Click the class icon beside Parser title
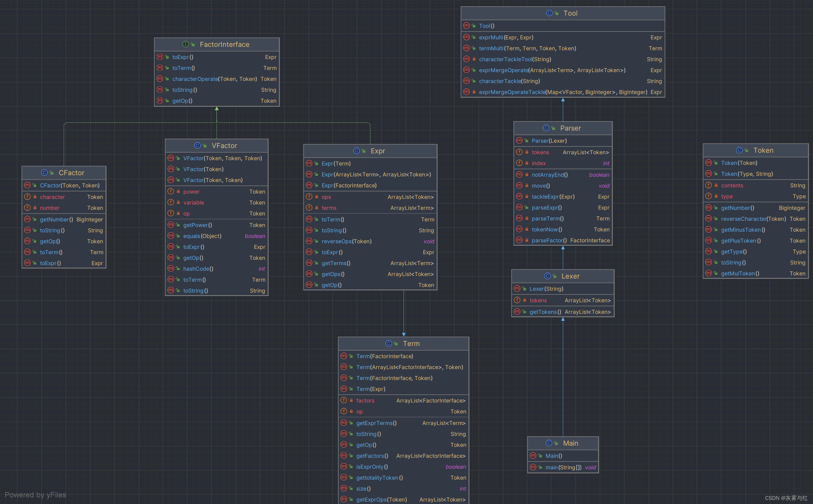The width and height of the screenshot is (813, 504). tap(546, 128)
